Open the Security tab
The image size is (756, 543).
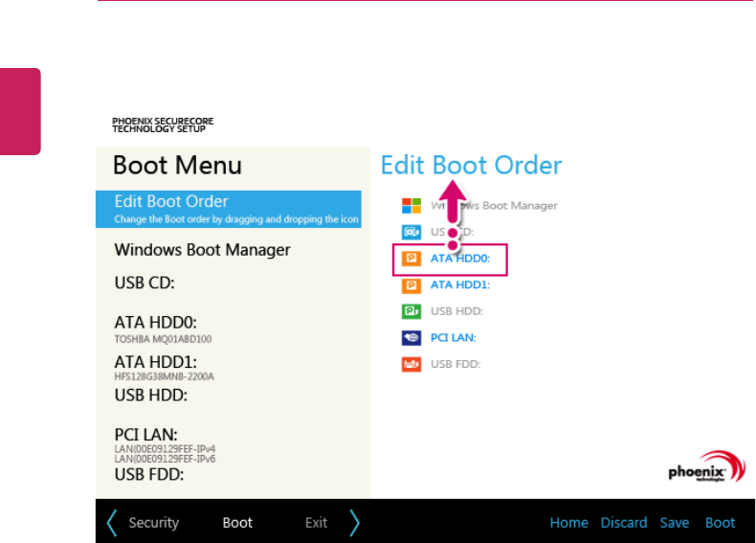[x=154, y=523]
